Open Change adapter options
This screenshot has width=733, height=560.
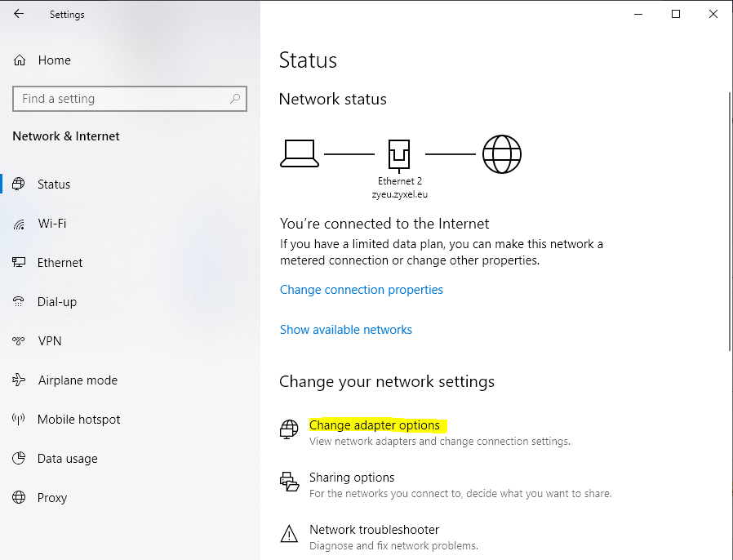point(374,425)
